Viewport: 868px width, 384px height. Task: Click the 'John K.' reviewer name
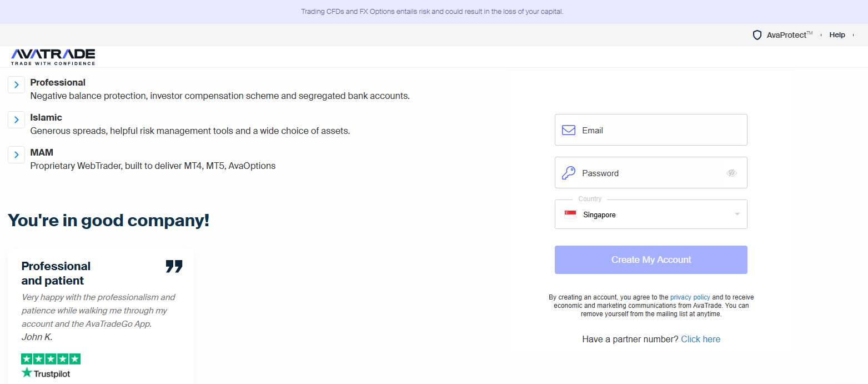pyautogui.click(x=37, y=337)
